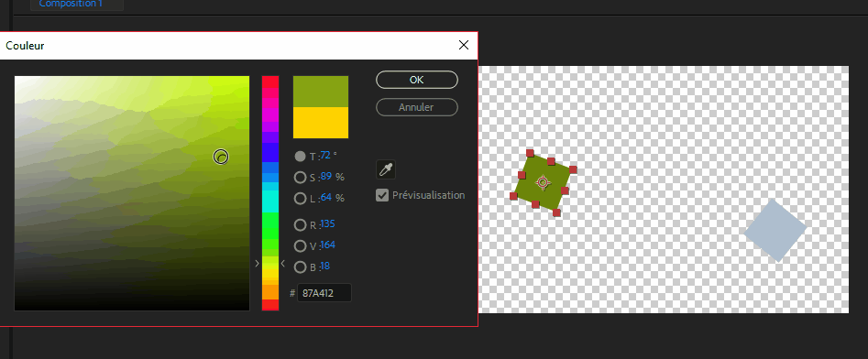868x359 pixels.
Task: Toggle the Prévisualisation checkbox
Action: 382,195
